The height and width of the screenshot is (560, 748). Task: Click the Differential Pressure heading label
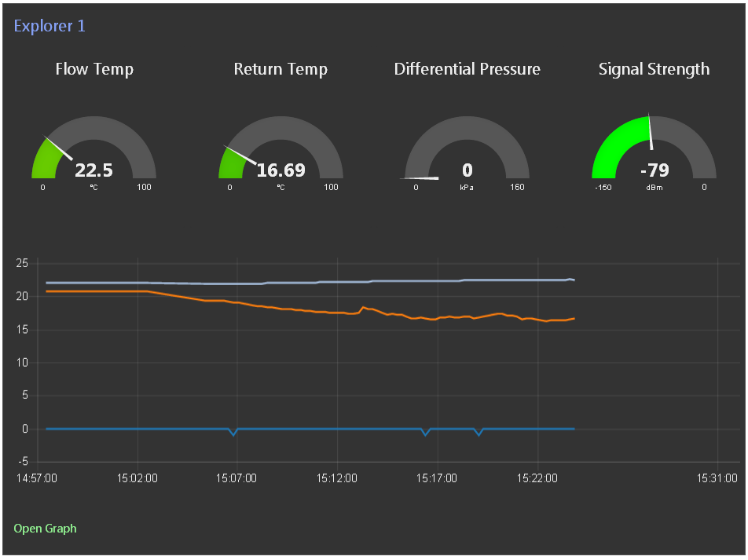(x=467, y=69)
